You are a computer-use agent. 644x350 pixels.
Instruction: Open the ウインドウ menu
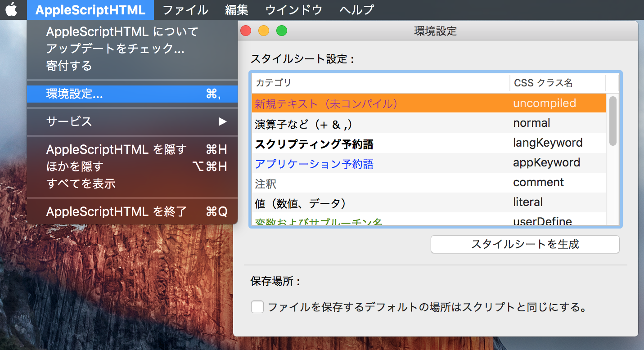pyautogui.click(x=293, y=9)
